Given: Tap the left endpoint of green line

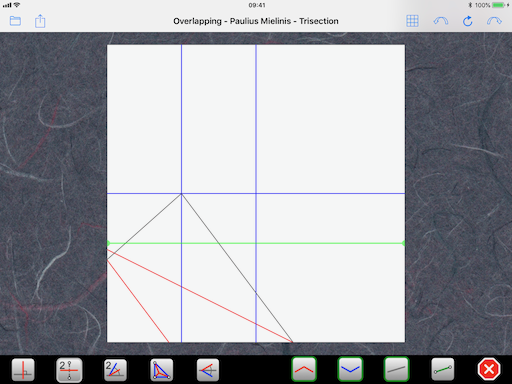Looking at the screenshot, I should pos(108,243).
